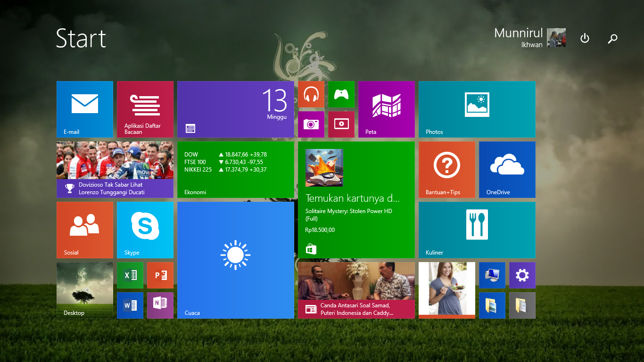Image resolution: width=644 pixels, height=362 pixels.
Task: Open the OneDrive tile
Action: pos(507,170)
